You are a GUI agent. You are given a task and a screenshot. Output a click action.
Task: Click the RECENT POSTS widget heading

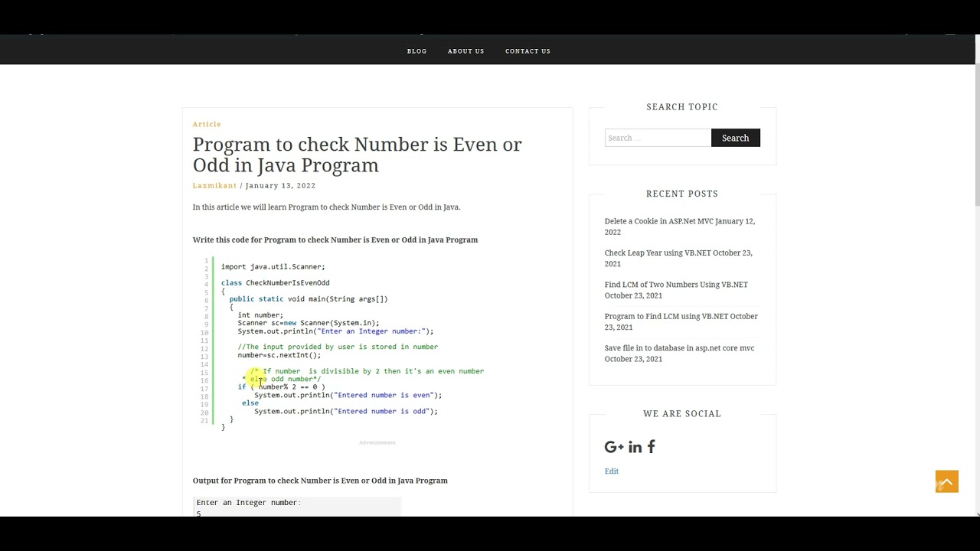(x=682, y=194)
